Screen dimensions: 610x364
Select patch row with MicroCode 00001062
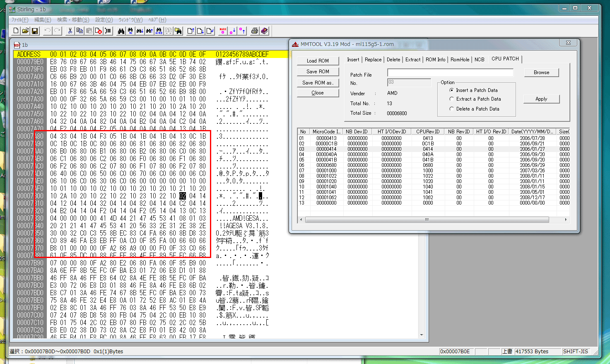tap(434, 198)
